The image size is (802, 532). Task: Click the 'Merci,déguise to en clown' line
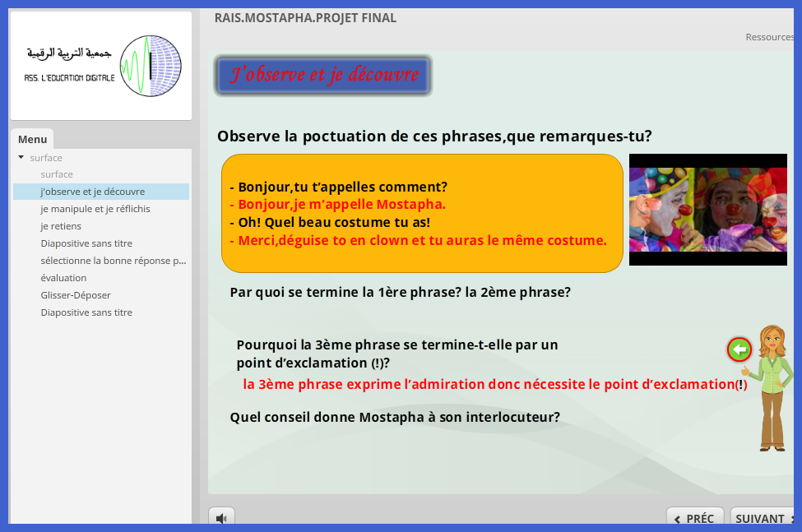pyautogui.click(x=418, y=240)
